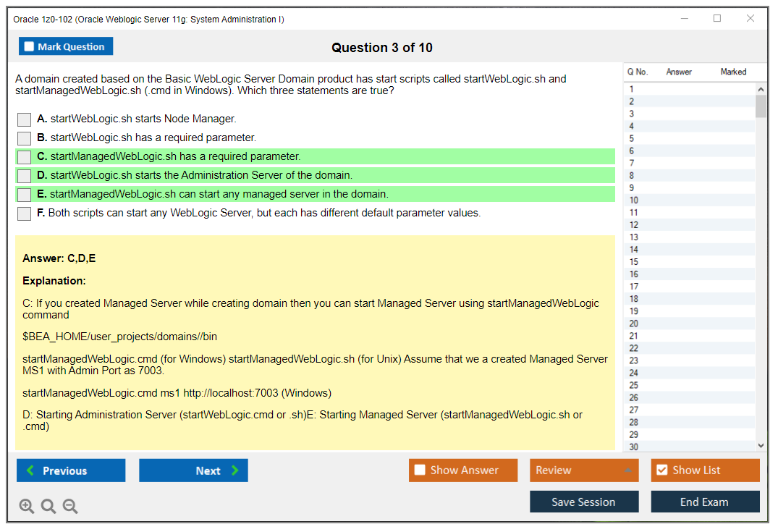Minimize the exam window
Image resolution: width=778 pixels, height=532 pixels.
[x=685, y=18]
